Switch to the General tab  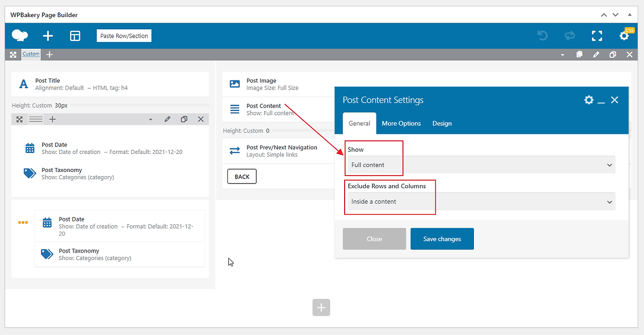coord(359,123)
